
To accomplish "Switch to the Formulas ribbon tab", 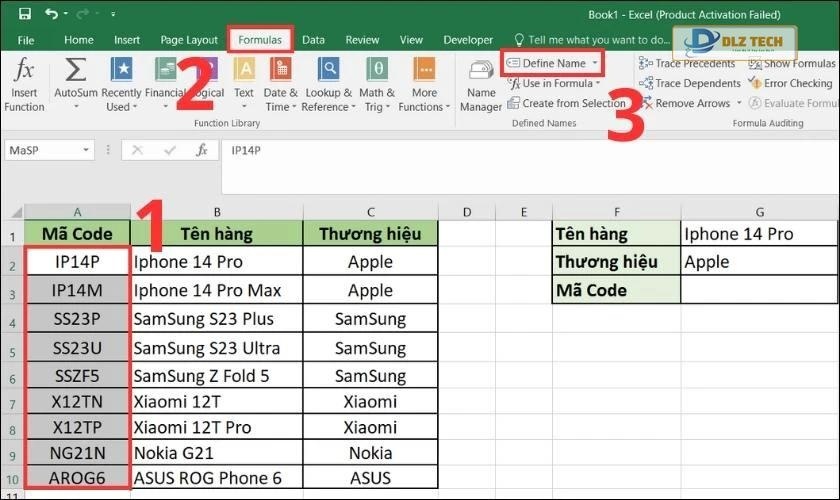I will (x=260, y=40).
